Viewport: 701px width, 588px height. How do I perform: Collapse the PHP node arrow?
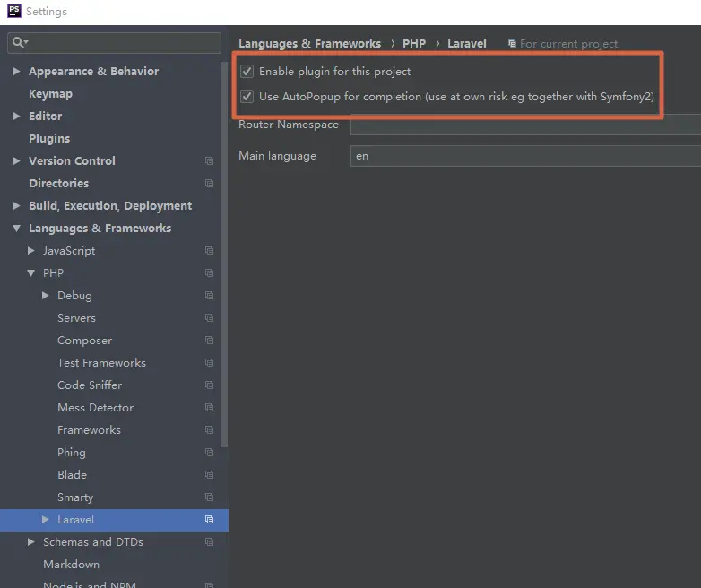click(x=30, y=272)
